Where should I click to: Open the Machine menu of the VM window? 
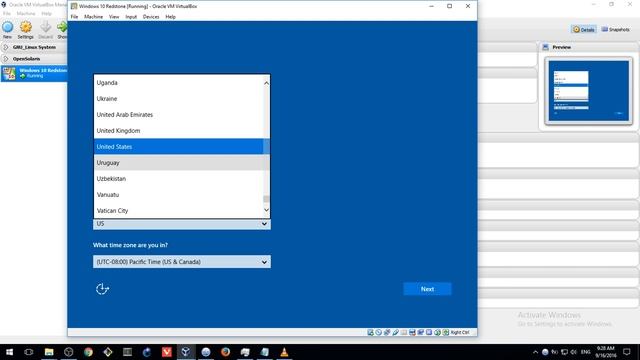point(93,17)
